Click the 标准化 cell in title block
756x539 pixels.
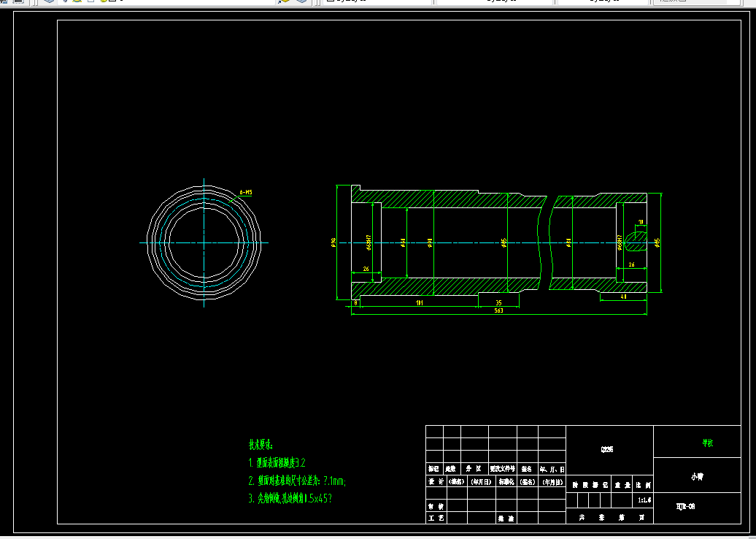coord(506,481)
